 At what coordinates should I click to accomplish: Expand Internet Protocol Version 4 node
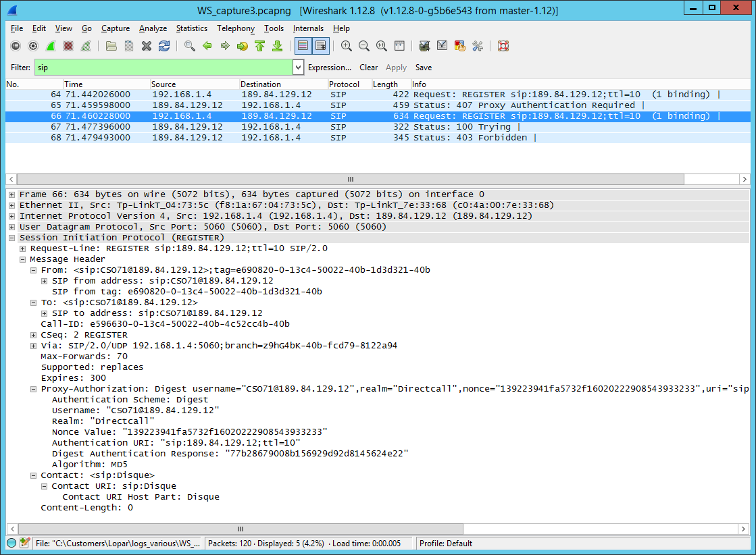tap(11, 216)
